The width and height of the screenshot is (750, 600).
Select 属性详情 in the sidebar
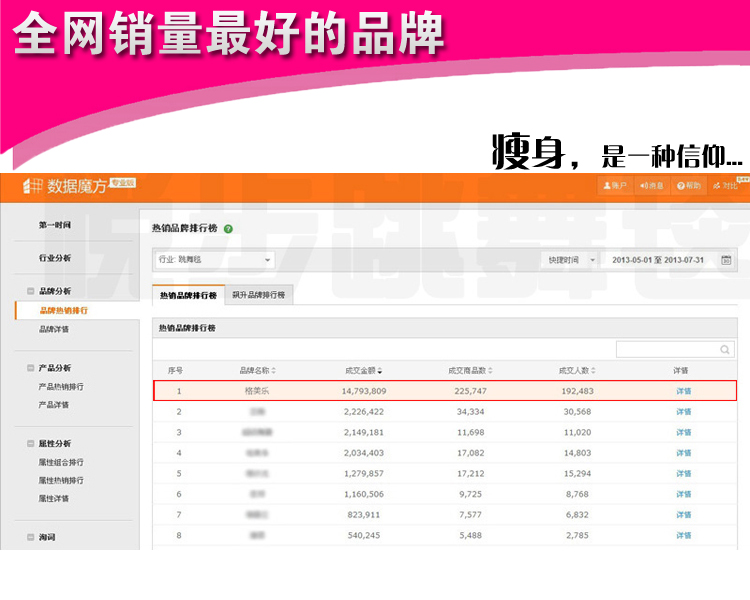click(54, 499)
